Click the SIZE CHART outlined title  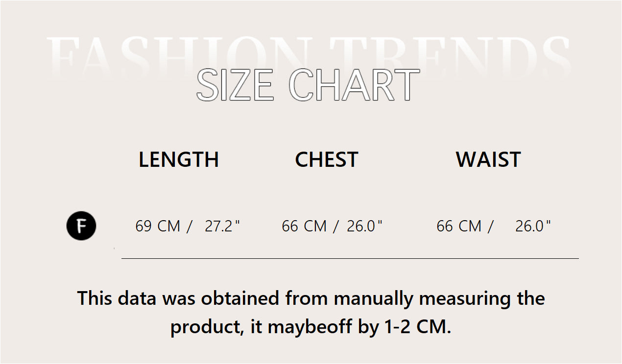pos(308,86)
